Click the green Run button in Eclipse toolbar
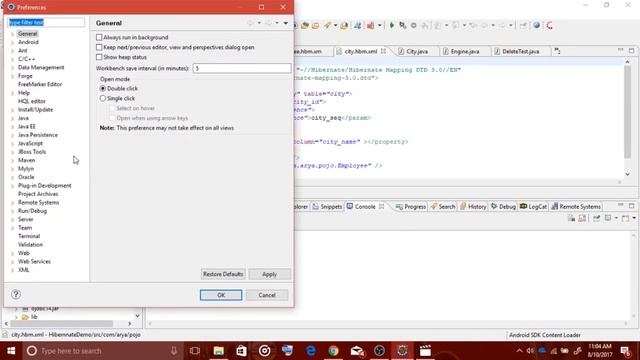The width and height of the screenshot is (640, 360). (391, 25)
